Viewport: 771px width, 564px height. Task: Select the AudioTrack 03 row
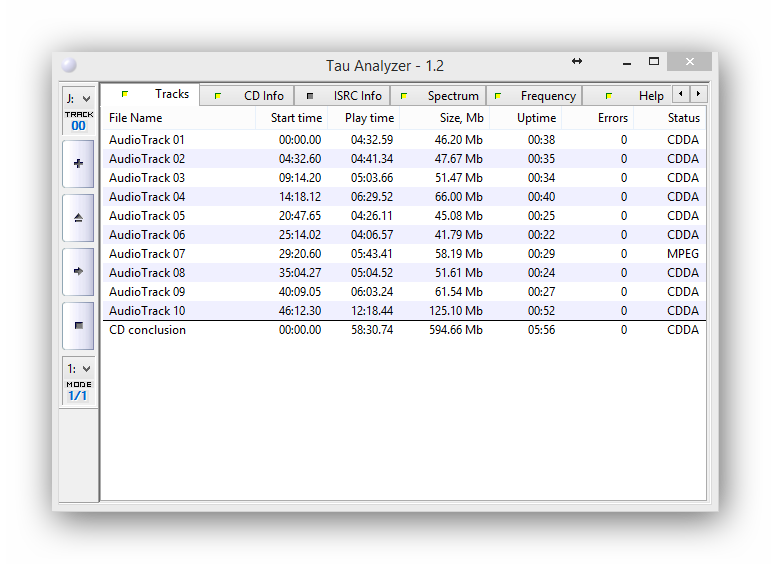(x=404, y=178)
